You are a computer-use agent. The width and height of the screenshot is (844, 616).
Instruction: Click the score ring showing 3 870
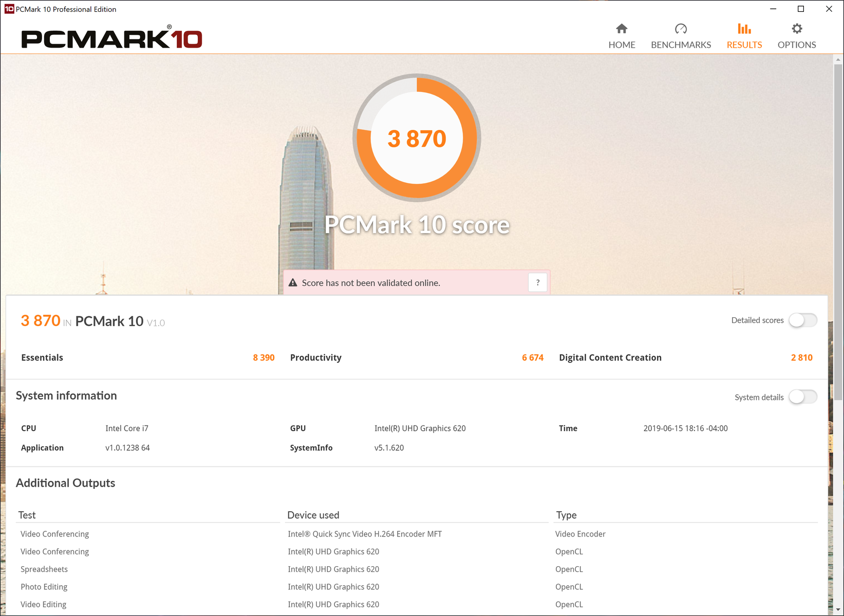point(417,138)
